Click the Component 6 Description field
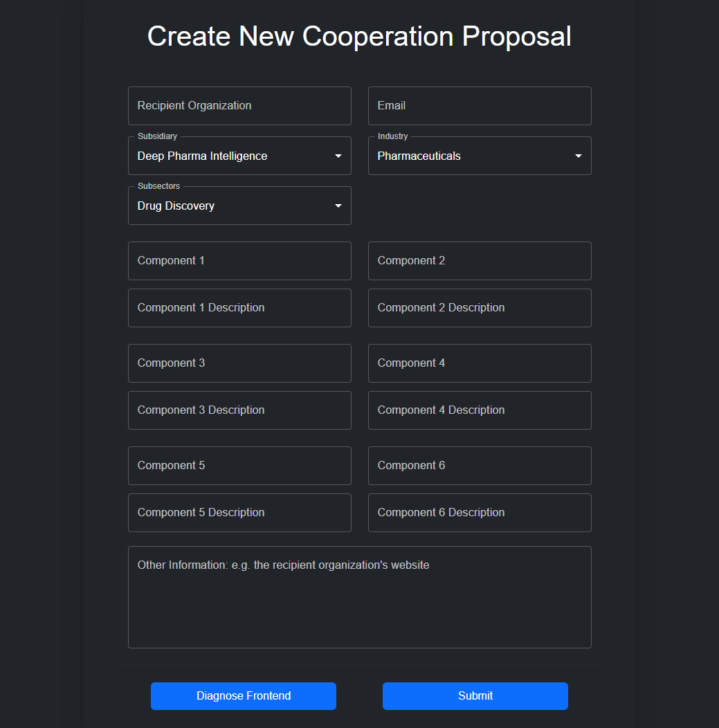Screen dimensions: 719x728 [480, 513]
